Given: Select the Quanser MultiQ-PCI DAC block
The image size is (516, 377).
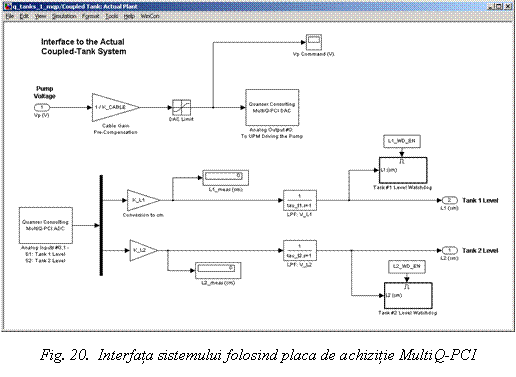Looking at the screenshot, I should tap(272, 107).
